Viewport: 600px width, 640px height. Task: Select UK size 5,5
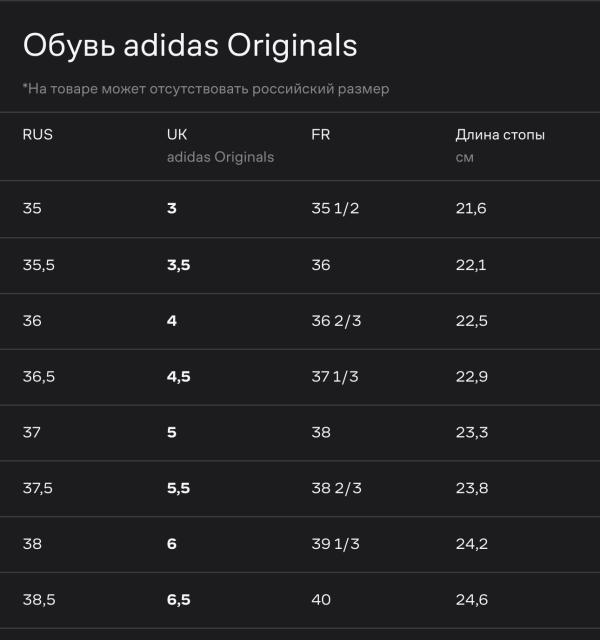click(178, 488)
